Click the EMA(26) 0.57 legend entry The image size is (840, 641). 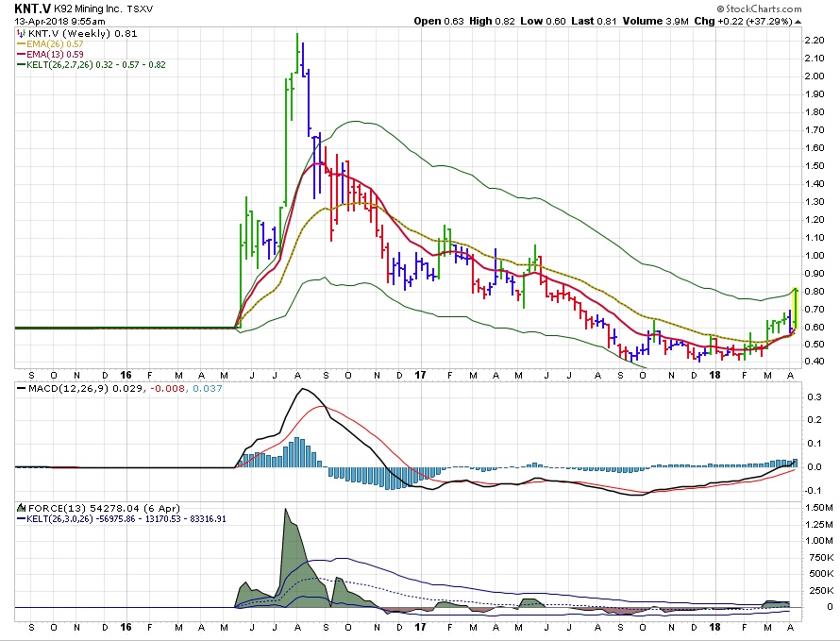pos(55,44)
